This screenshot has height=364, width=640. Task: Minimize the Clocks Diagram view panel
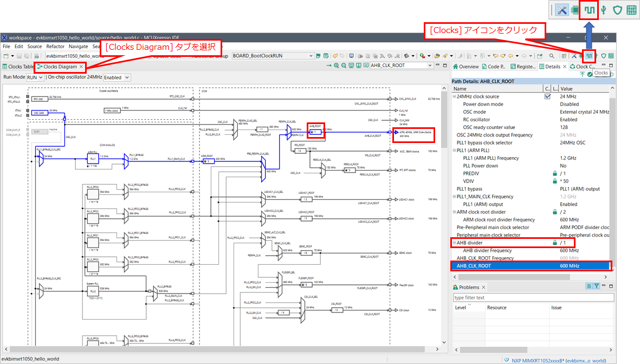(437, 66)
